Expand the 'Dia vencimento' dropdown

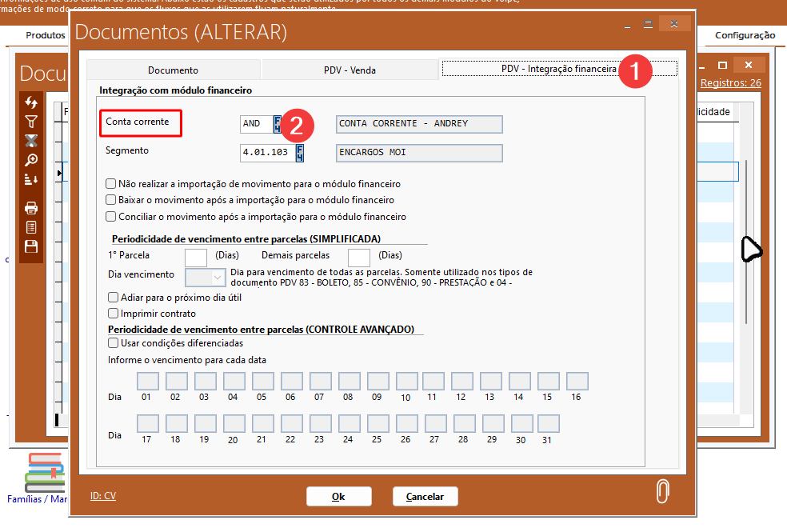[218, 277]
